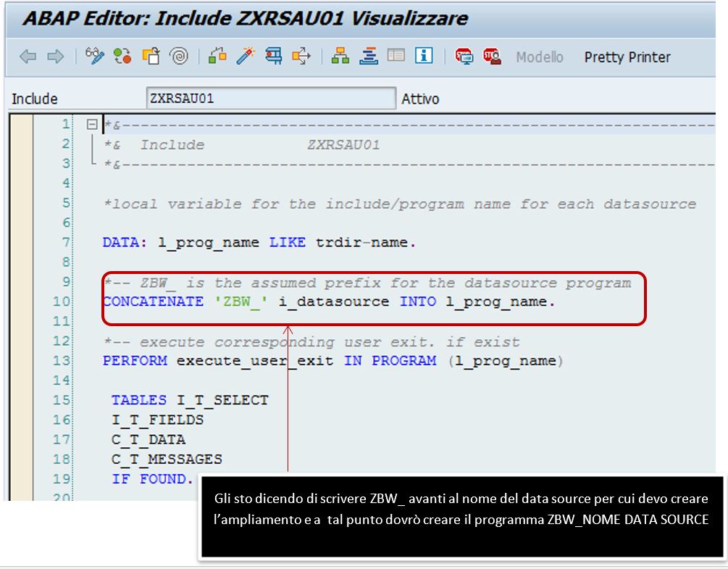Click 'C_T_DATA' on line 17
The width and height of the screenshot is (728, 569).
(x=148, y=439)
